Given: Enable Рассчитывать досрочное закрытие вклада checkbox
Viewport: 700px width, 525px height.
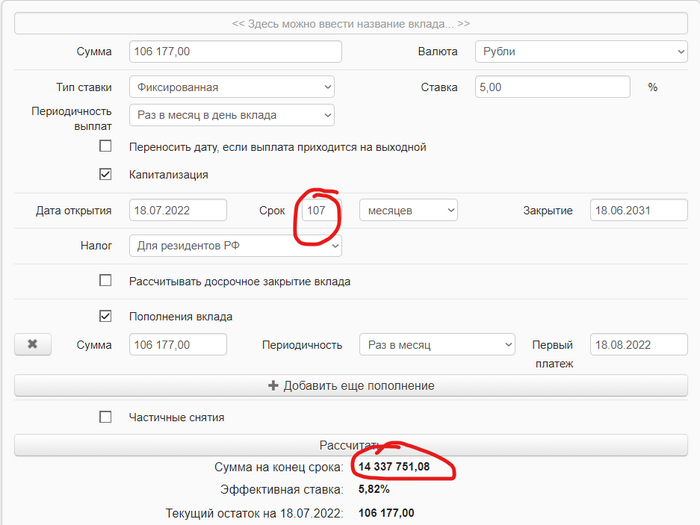Looking at the screenshot, I should click(105, 280).
